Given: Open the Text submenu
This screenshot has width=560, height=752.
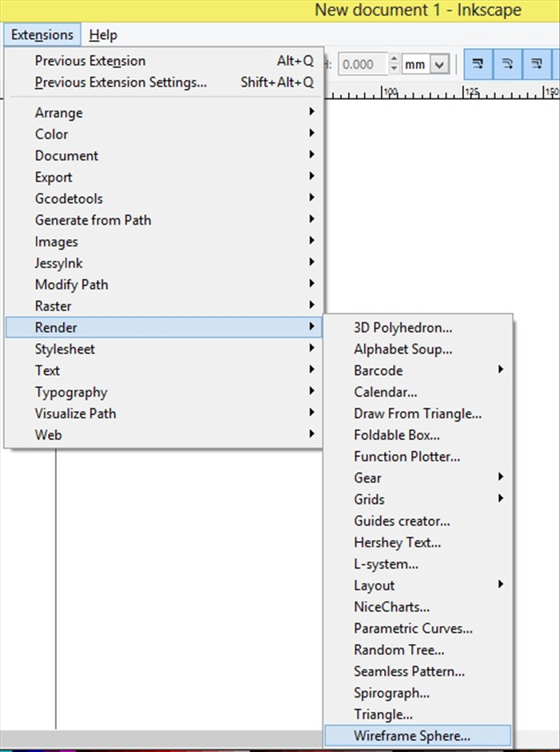Looking at the screenshot, I should [163, 370].
